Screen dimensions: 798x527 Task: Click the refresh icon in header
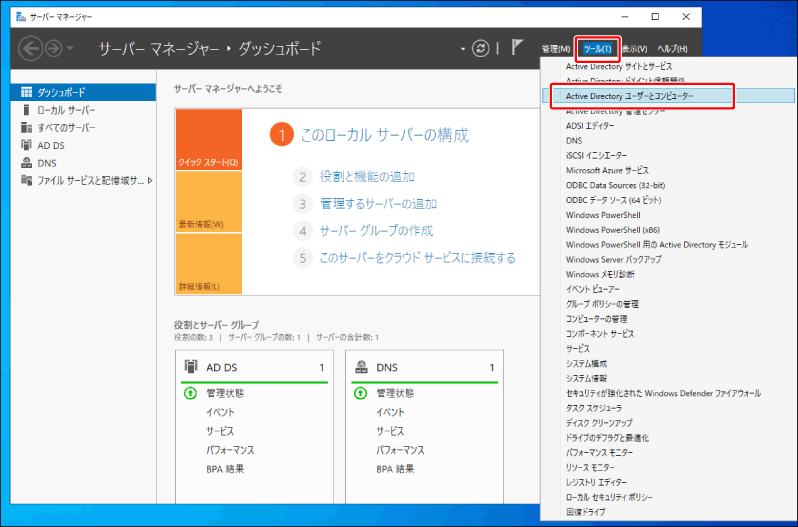(482, 48)
